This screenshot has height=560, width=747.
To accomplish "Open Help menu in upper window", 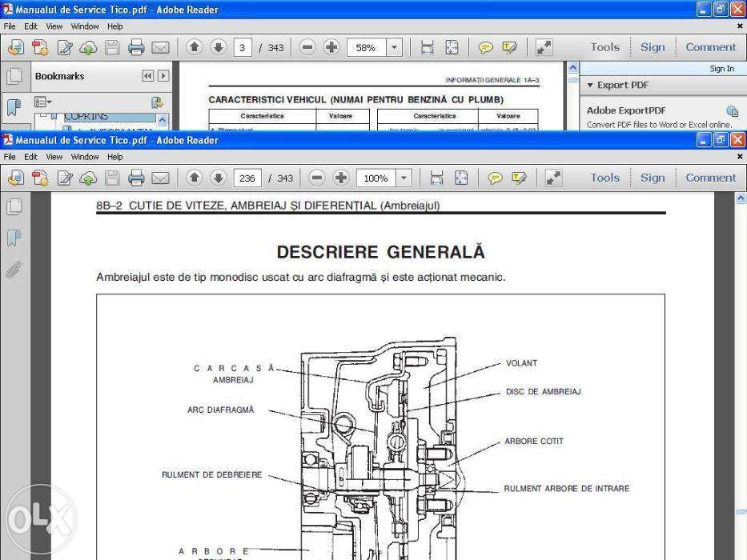I will click(114, 26).
